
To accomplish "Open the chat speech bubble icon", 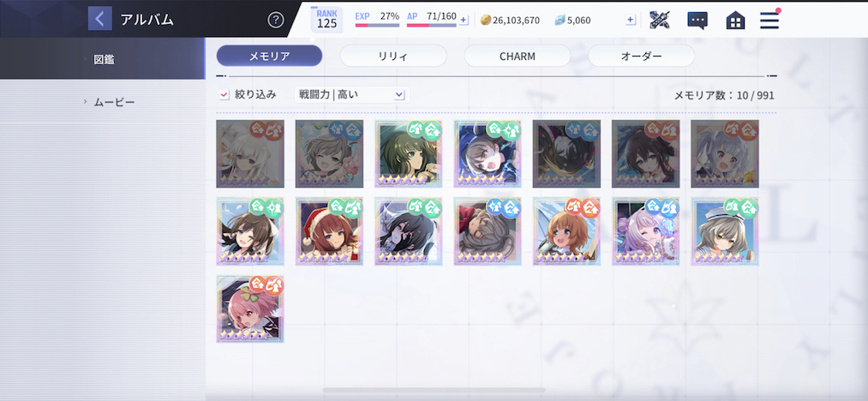I will pos(697,21).
